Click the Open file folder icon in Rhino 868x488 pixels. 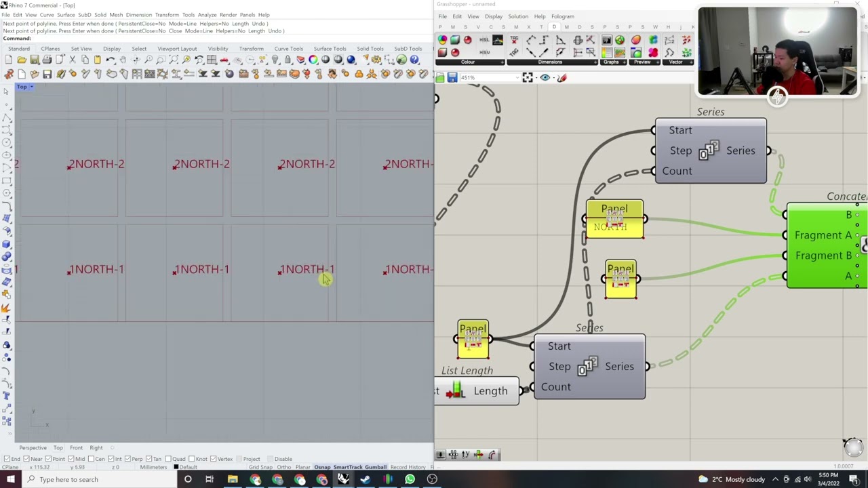coord(22,60)
